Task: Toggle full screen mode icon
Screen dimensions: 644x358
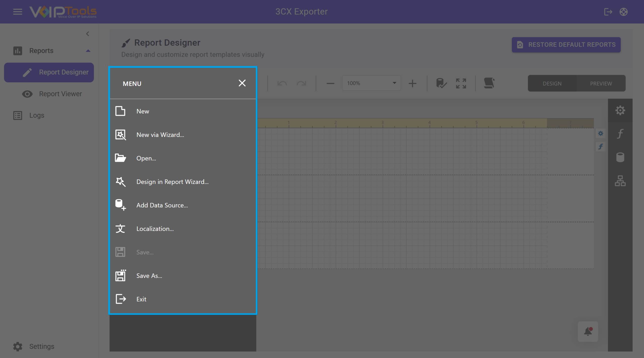Action: tap(461, 83)
